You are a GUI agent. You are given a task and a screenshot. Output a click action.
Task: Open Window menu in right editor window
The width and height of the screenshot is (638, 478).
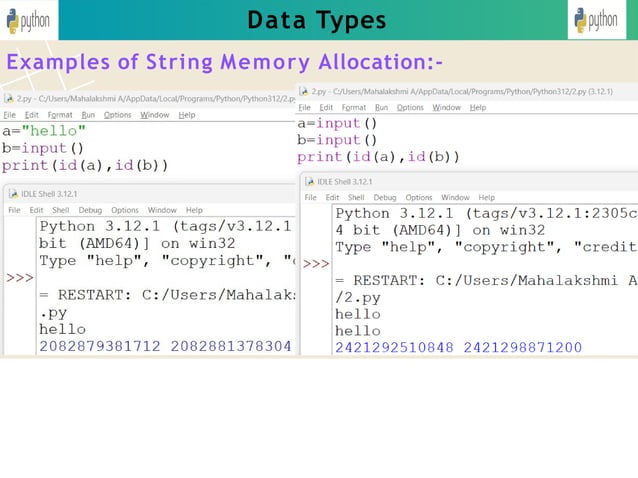click(446, 108)
